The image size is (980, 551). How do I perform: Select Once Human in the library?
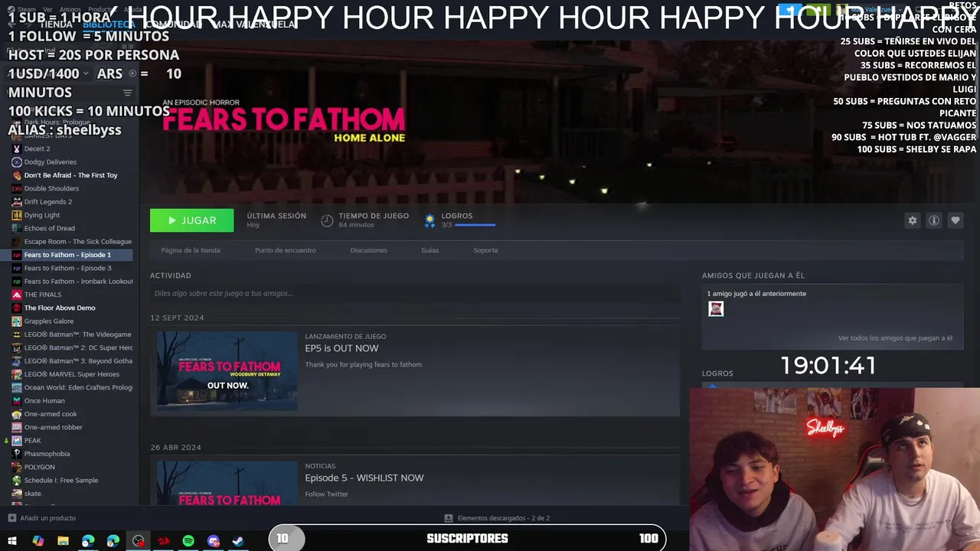point(44,401)
